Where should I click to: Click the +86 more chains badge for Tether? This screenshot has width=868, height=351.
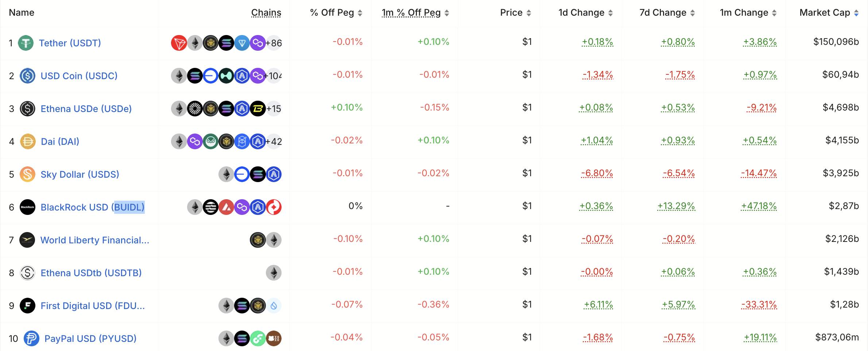click(x=274, y=43)
